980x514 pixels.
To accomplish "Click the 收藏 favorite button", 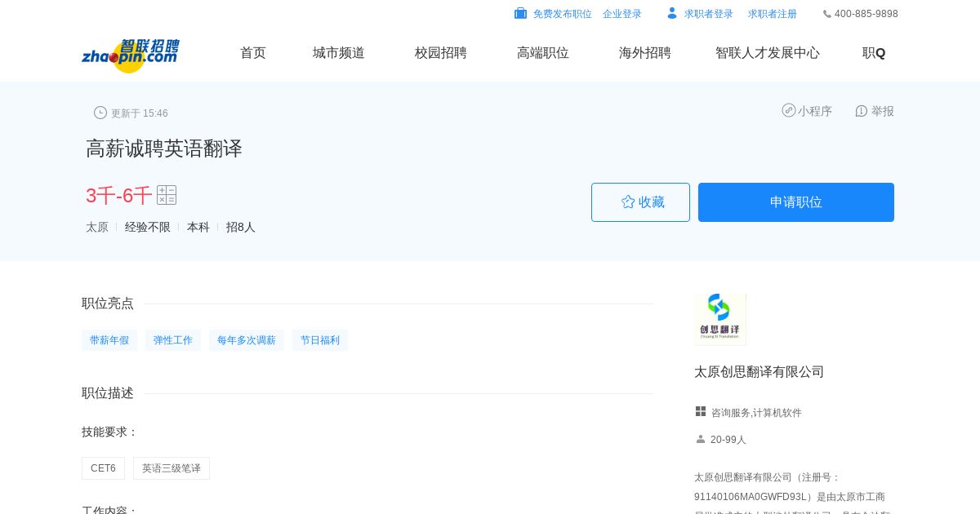I will tap(640, 202).
